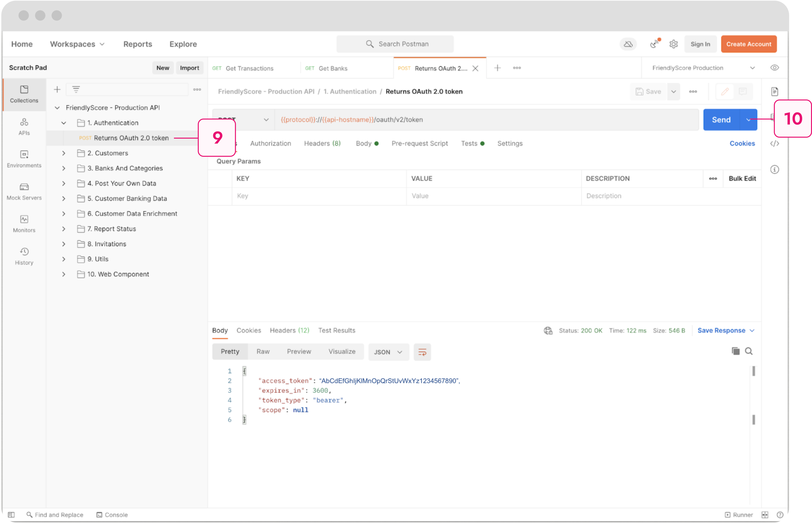Screen dimensions: 812x523
Task: Open collections view more options dots
Action: pos(197,89)
